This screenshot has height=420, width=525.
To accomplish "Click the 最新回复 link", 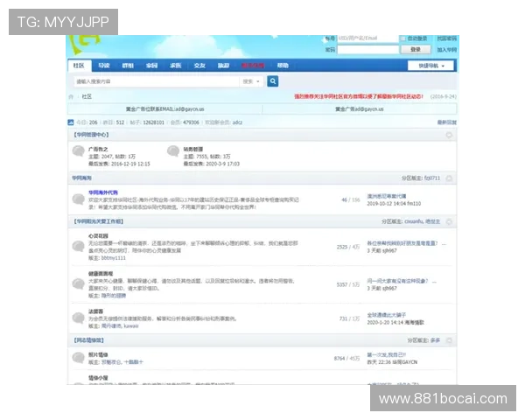I will click(446, 122).
